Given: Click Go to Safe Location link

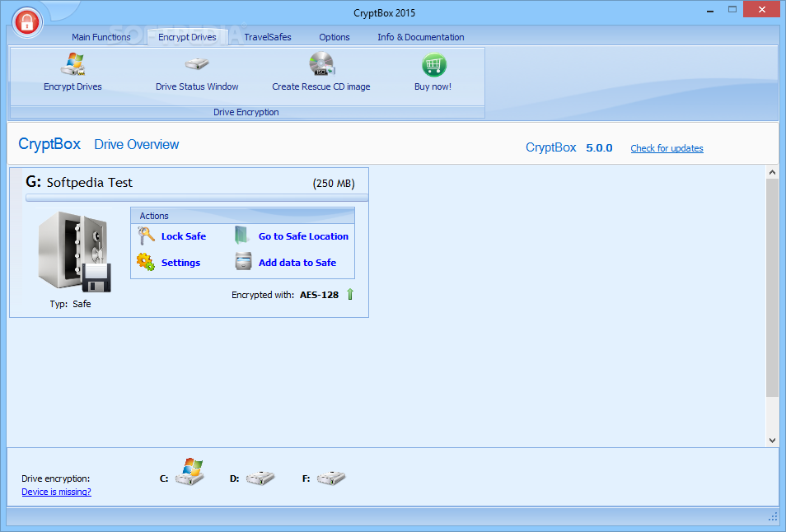Looking at the screenshot, I should [x=303, y=236].
